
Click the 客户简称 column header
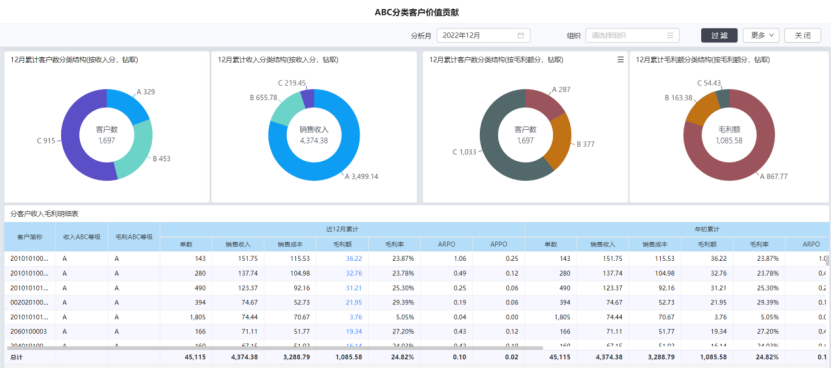tap(30, 236)
